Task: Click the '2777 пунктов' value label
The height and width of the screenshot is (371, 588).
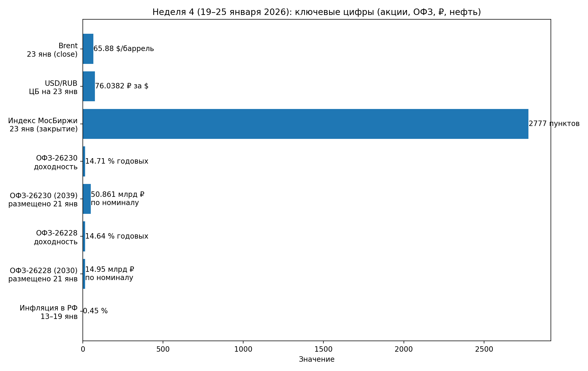Action: pyautogui.click(x=554, y=124)
